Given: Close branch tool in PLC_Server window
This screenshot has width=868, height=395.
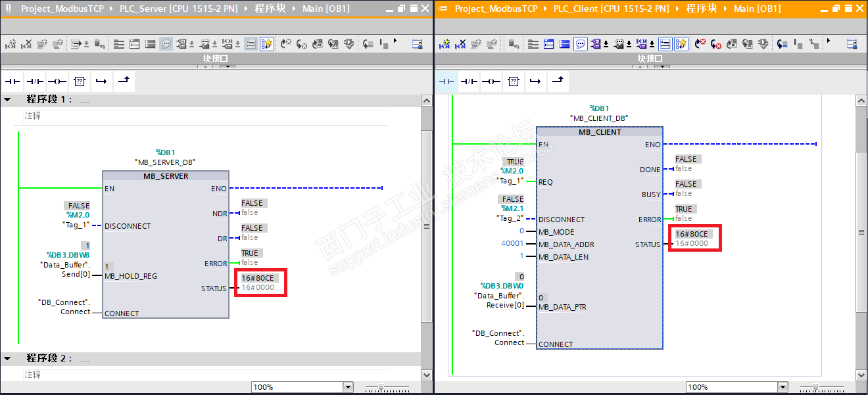Looking at the screenshot, I should point(123,81).
